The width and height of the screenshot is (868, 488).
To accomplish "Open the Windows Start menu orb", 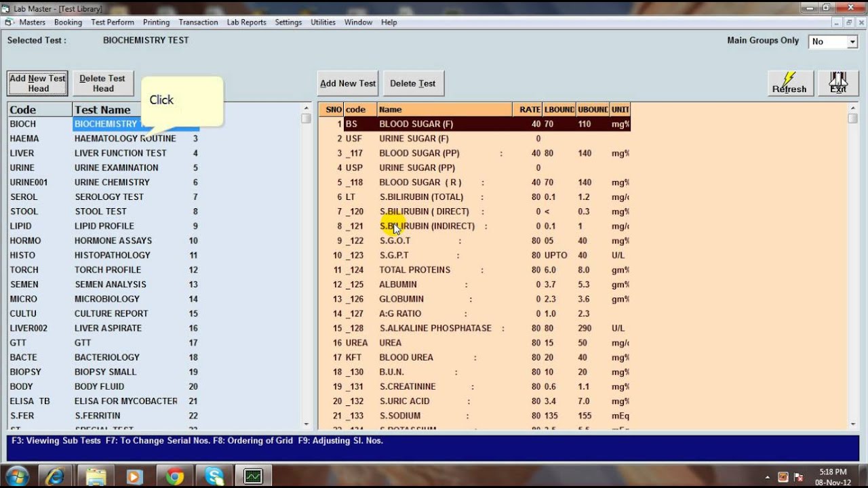I will point(16,476).
